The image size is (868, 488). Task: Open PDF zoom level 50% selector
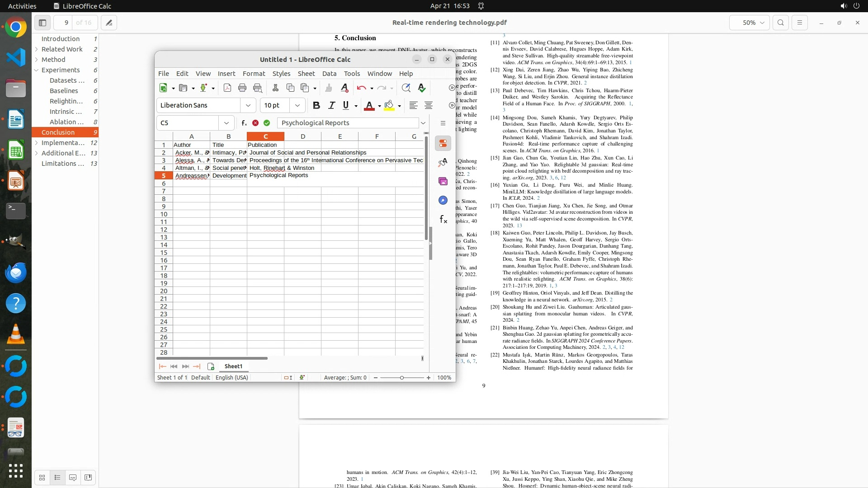[749, 23]
